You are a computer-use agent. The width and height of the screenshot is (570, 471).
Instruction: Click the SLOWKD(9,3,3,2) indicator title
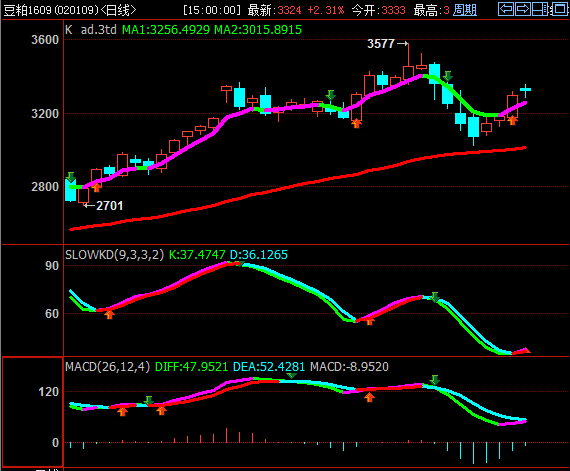point(115,254)
